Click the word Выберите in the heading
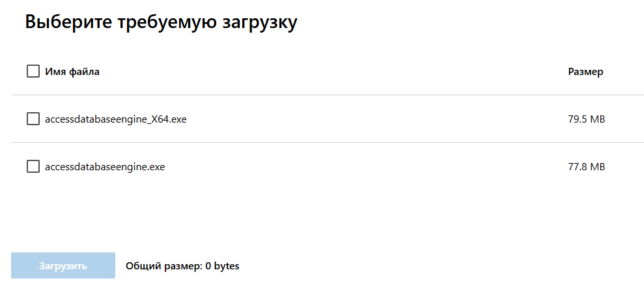The height and width of the screenshot is (300, 644). [68, 22]
